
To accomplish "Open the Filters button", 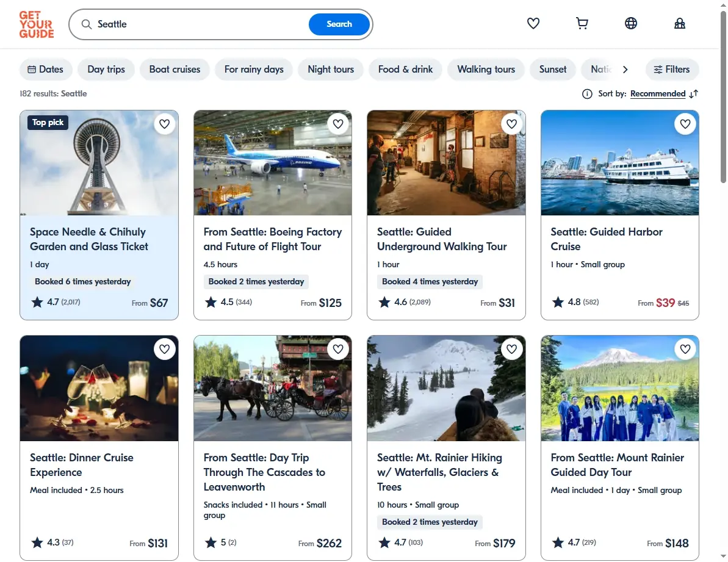I will (x=672, y=69).
